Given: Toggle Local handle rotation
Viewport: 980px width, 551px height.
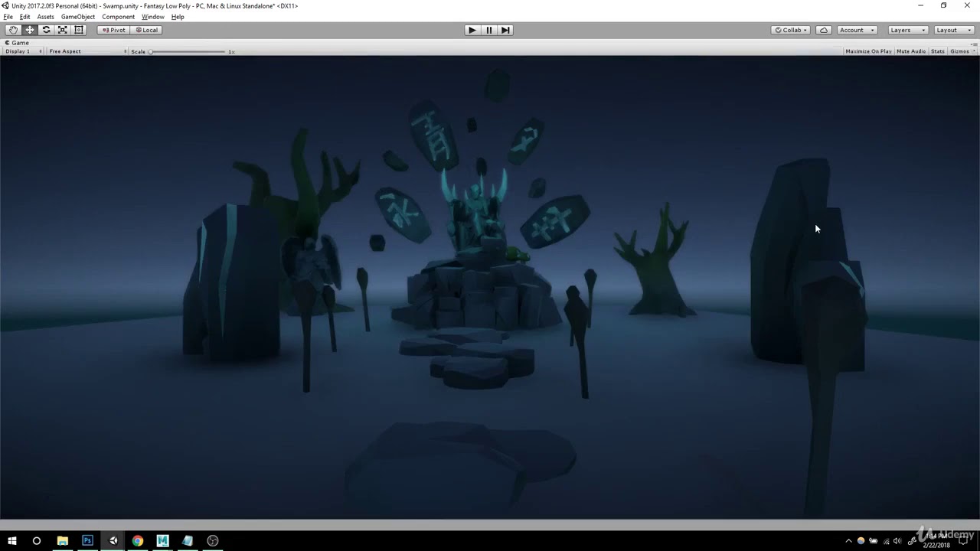Looking at the screenshot, I should (x=145, y=30).
